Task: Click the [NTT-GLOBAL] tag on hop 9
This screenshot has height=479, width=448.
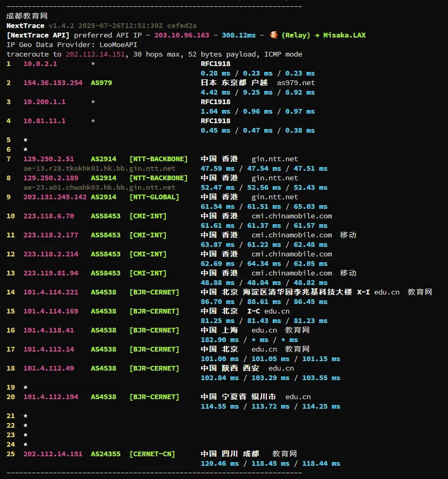Action: [154, 197]
